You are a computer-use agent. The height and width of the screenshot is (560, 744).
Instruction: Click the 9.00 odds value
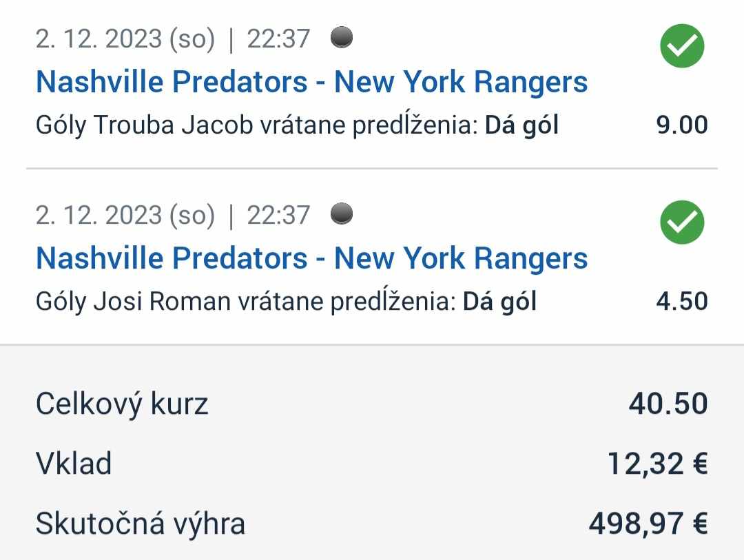tap(682, 125)
